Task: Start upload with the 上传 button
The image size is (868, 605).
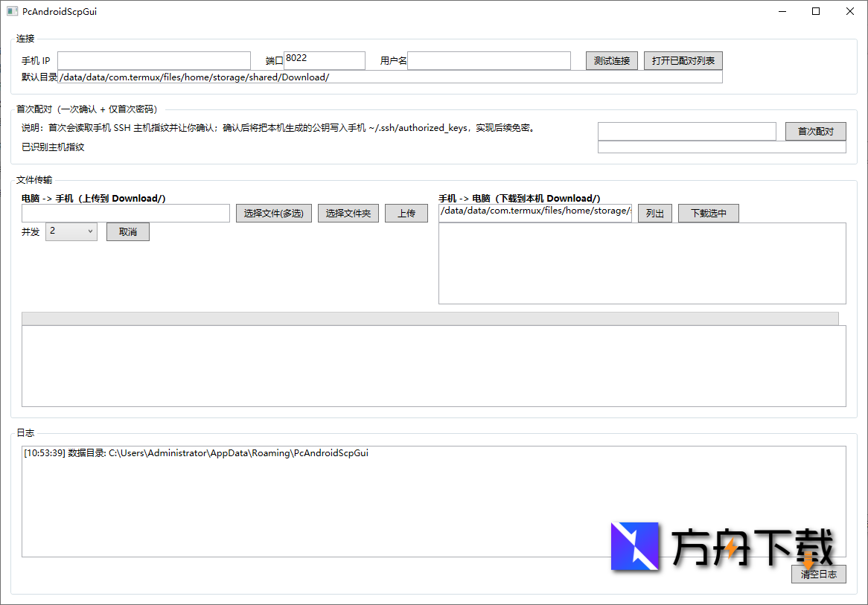Action: 406,213
